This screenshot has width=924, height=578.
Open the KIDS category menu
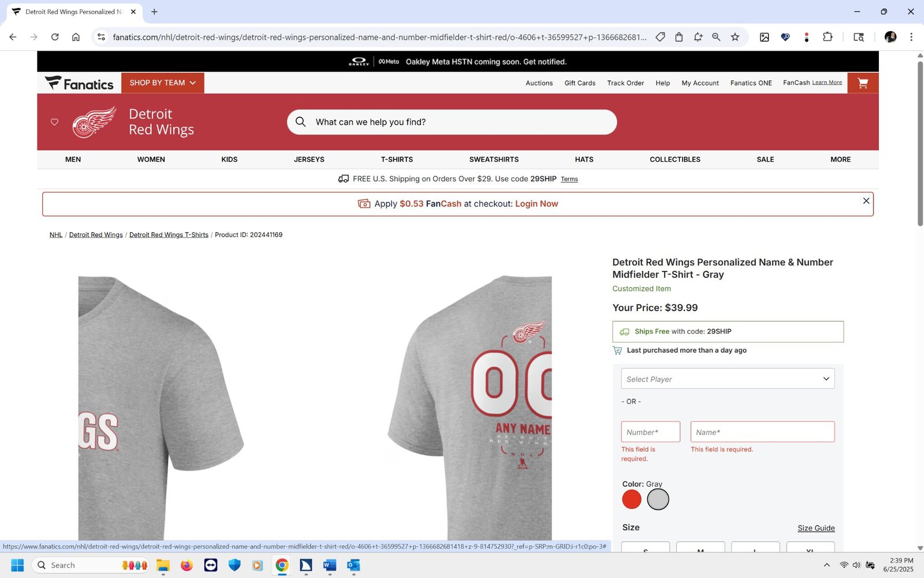229,160
